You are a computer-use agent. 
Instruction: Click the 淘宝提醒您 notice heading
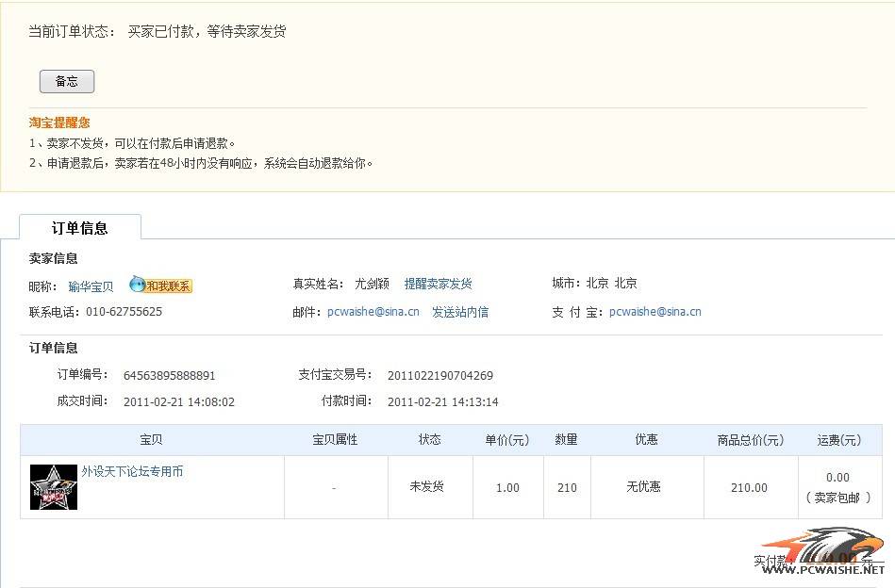[x=59, y=122]
